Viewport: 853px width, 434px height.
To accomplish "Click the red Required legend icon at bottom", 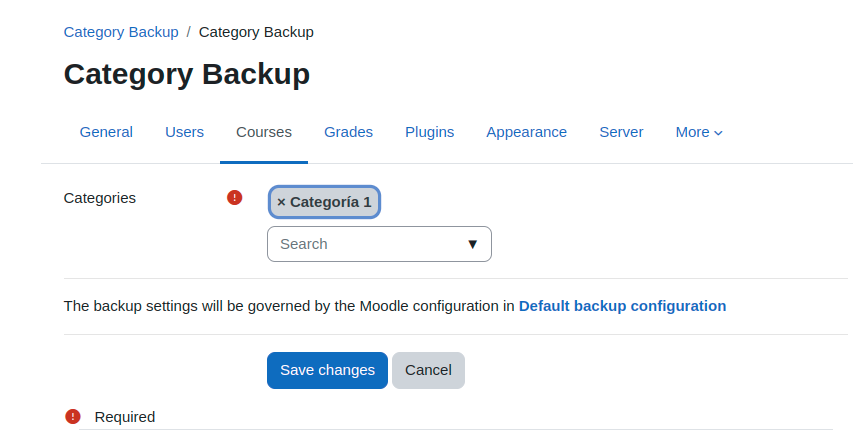I will [73, 417].
